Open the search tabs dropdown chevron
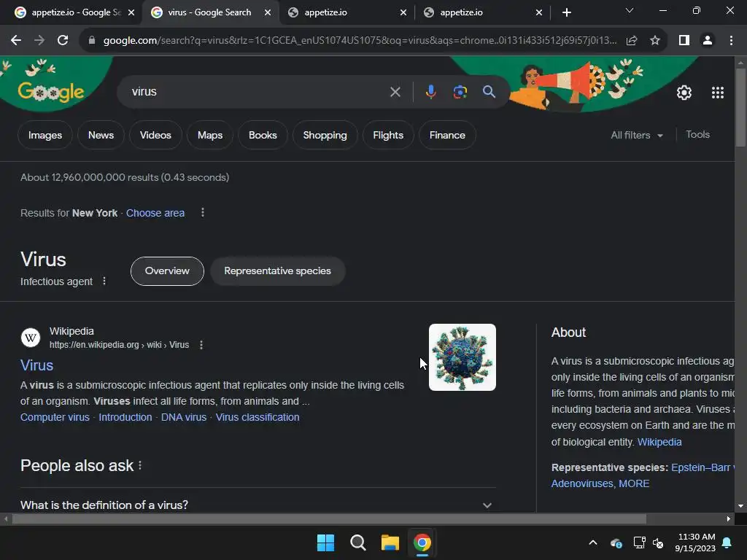Screen dimensions: 747x560 tap(630, 10)
